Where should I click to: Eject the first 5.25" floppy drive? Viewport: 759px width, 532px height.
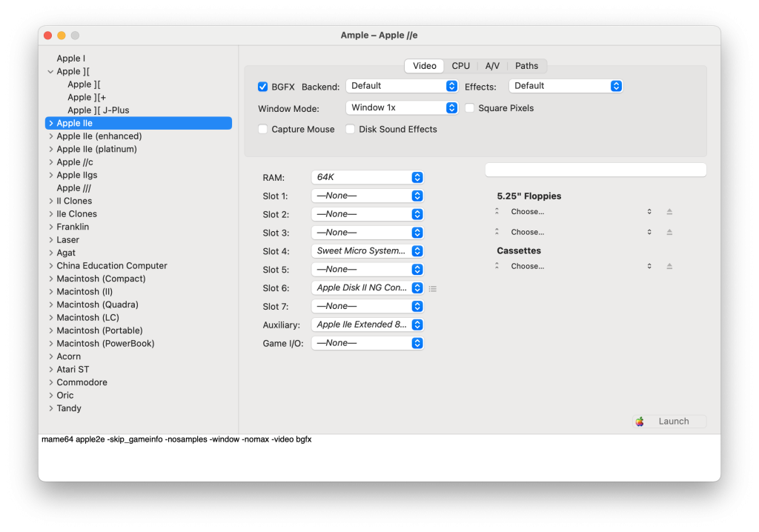(x=669, y=211)
